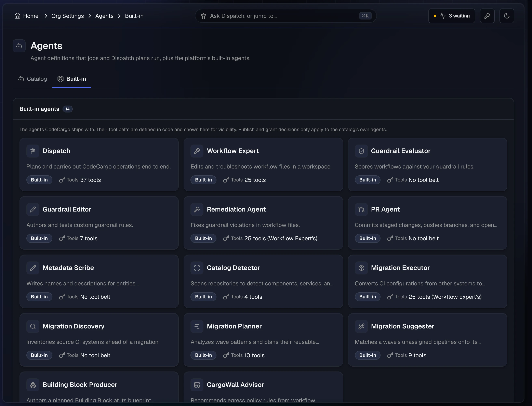Click the Dispatch card tower icon
Viewport: 532px width, 406px height.
[33, 151]
